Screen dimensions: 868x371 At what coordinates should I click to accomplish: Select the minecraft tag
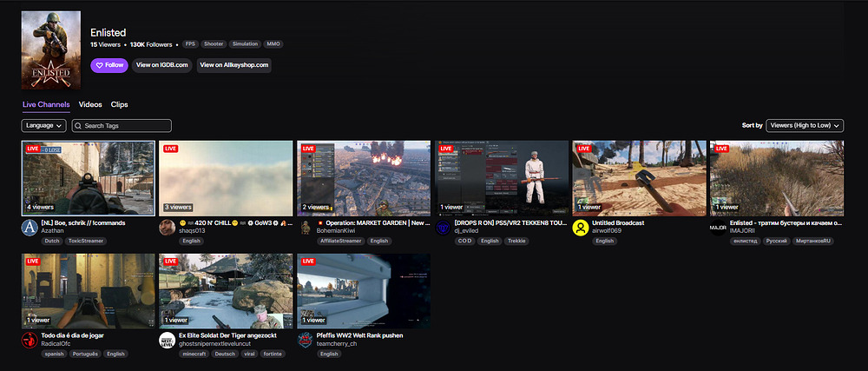(194, 354)
